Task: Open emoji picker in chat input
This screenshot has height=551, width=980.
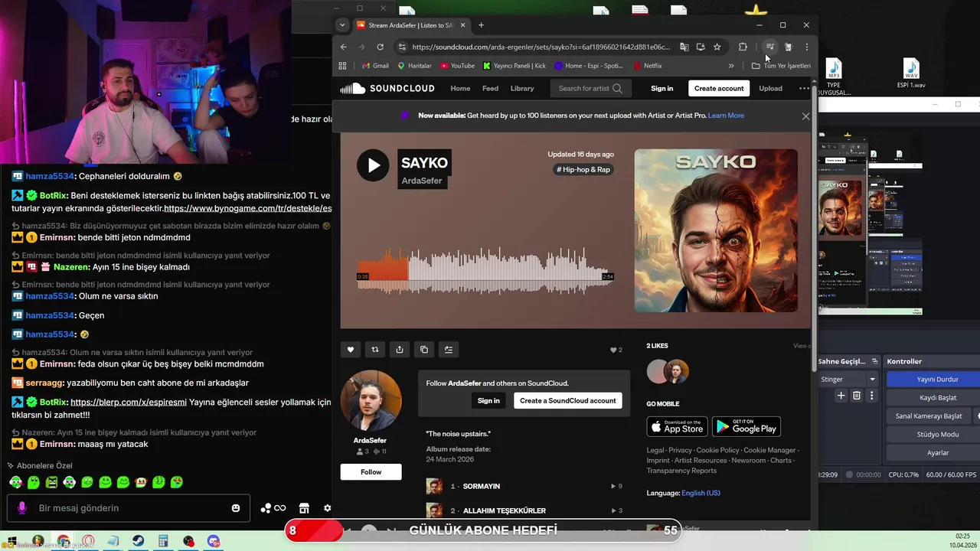Action: coord(236,508)
